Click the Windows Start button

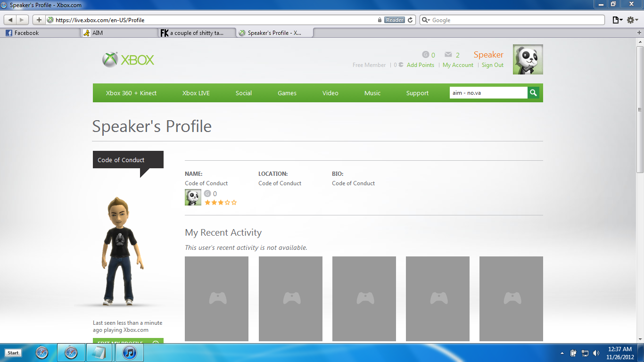pos(13,353)
